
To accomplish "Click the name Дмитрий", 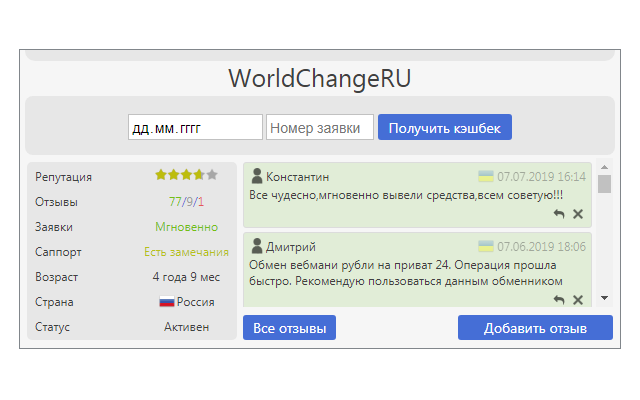I will 291,247.
